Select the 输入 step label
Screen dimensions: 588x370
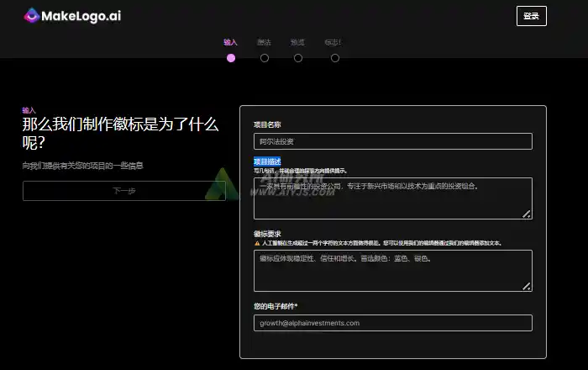(x=231, y=42)
